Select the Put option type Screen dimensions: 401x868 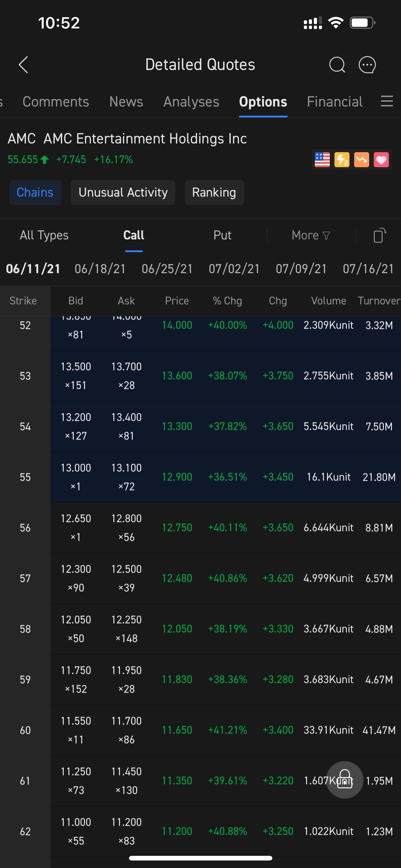222,235
